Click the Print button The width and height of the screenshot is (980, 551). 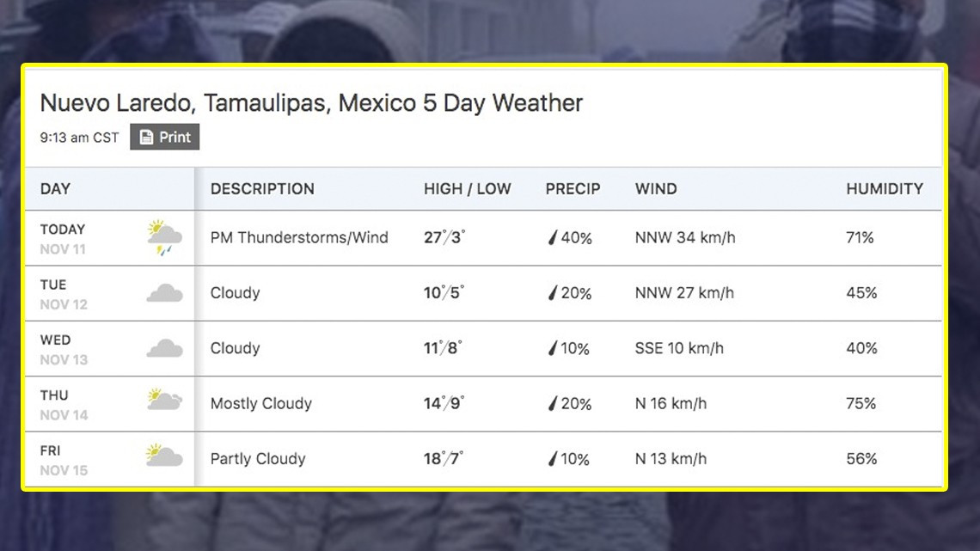(x=164, y=136)
